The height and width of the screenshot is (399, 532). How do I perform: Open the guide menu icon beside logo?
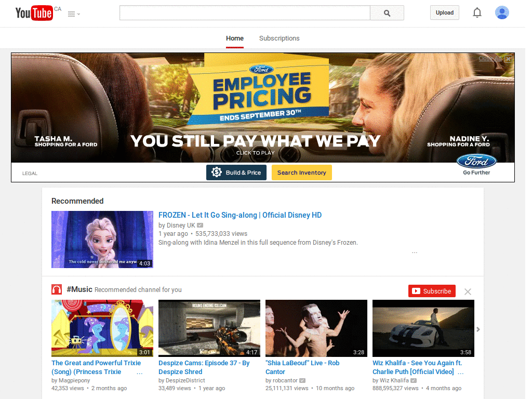[74, 14]
